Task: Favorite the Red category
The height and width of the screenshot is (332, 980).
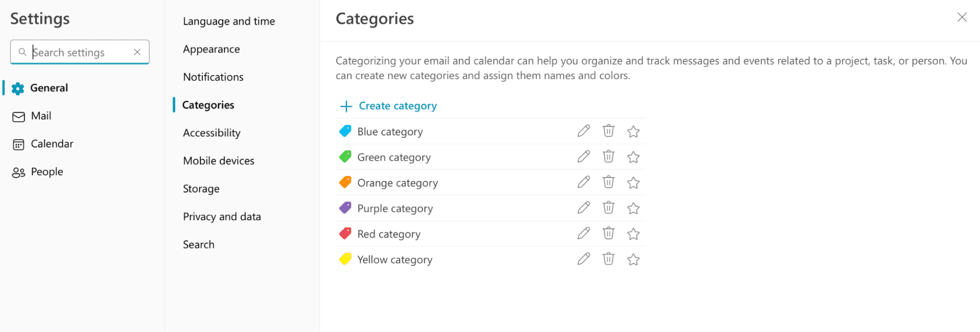Action: click(x=633, y=233)
